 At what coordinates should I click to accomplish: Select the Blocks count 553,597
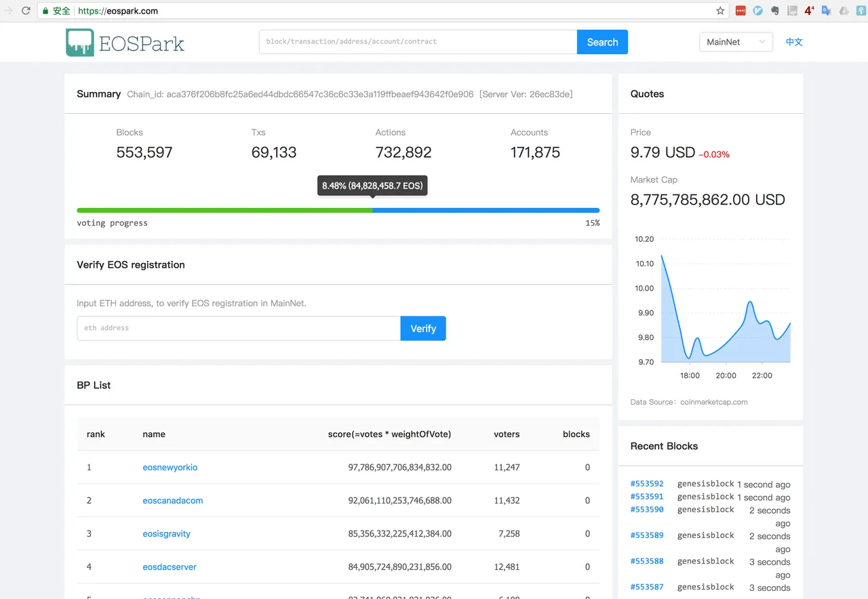144,152
